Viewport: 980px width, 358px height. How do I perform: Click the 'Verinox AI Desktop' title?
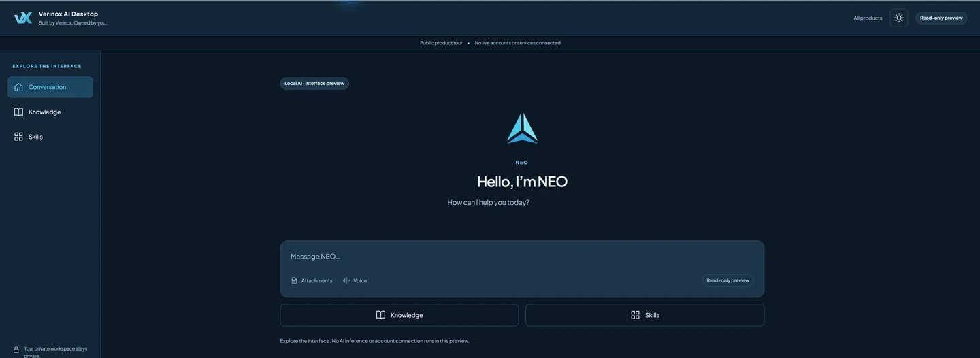[68, 14]
